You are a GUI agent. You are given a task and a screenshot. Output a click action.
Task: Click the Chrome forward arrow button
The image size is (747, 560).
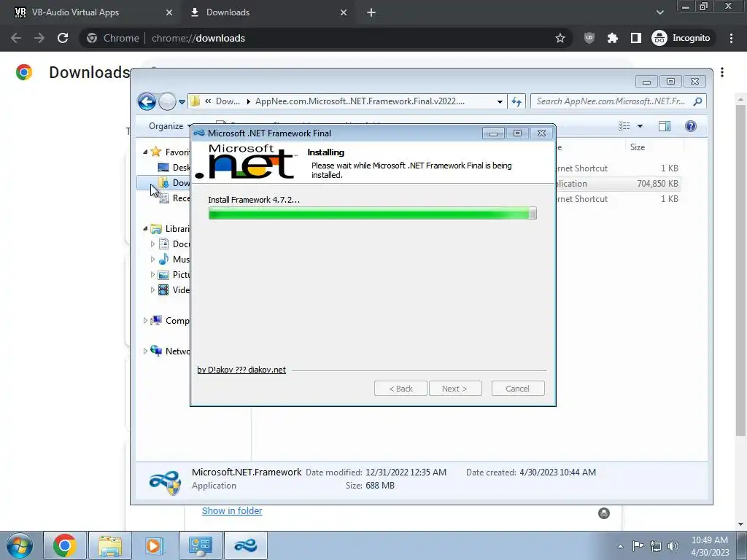[39, 38]
